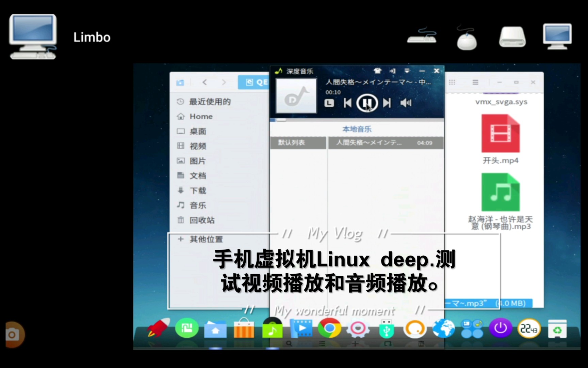Screen dimensions: 588x368
Task: Skip to next track in Deepin Music
Action: [387, 103]
